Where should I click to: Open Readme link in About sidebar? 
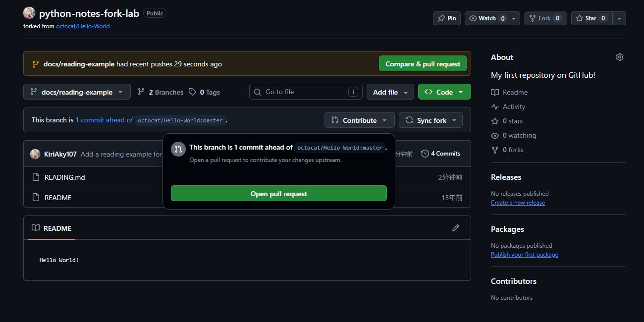pyautogui.click(x=509, y=92)
